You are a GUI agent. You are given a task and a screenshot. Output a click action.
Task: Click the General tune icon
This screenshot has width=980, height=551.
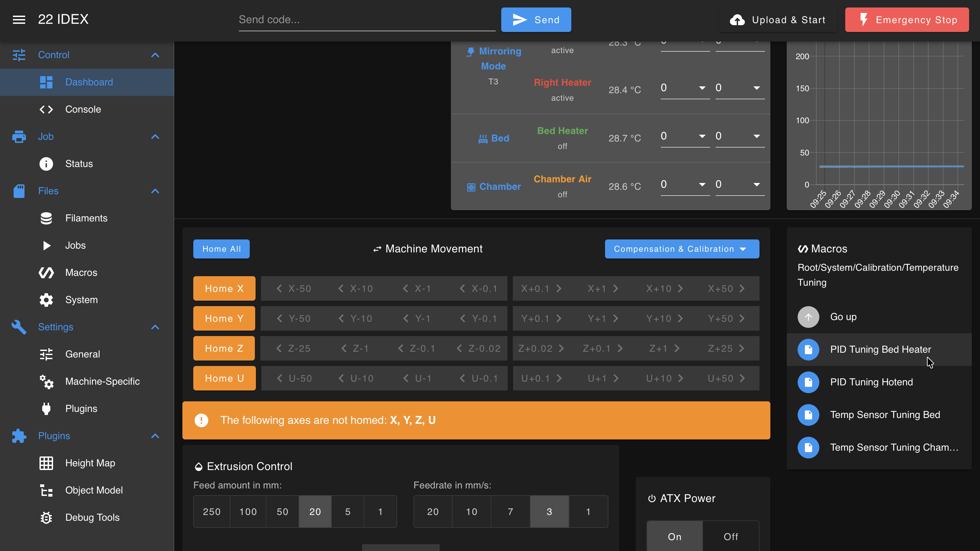(46, 354)
